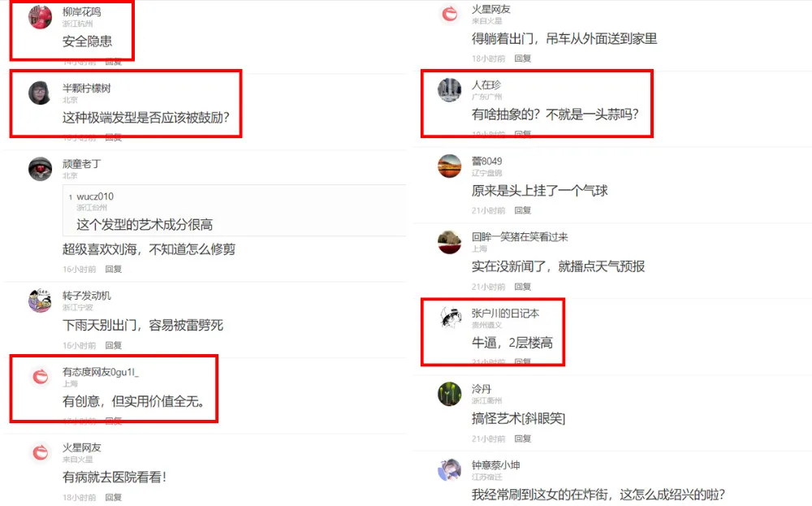Screen dimensions: 812x506
Task: Open 半颗柠檬树's profile avatar
Action: [40, 93]
